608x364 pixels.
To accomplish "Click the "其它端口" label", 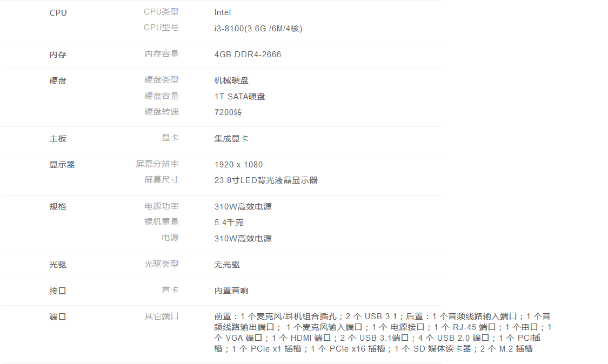I will 161,316.
